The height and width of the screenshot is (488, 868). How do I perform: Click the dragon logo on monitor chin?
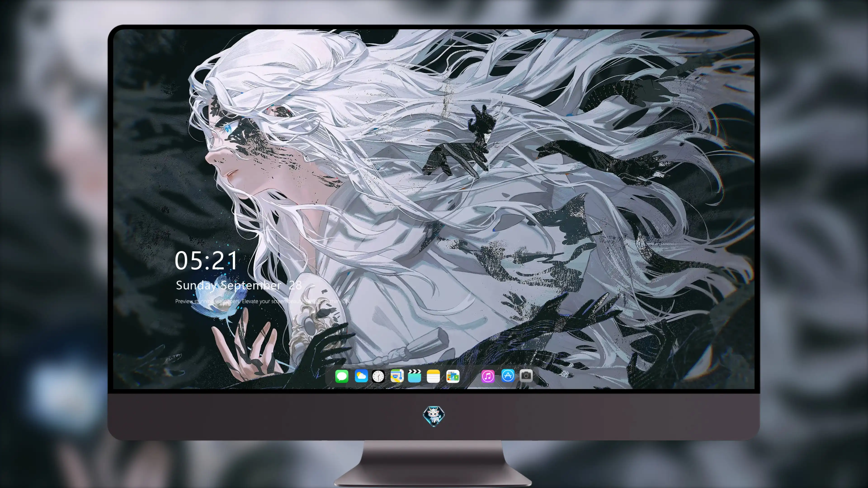tap(434, 416)
